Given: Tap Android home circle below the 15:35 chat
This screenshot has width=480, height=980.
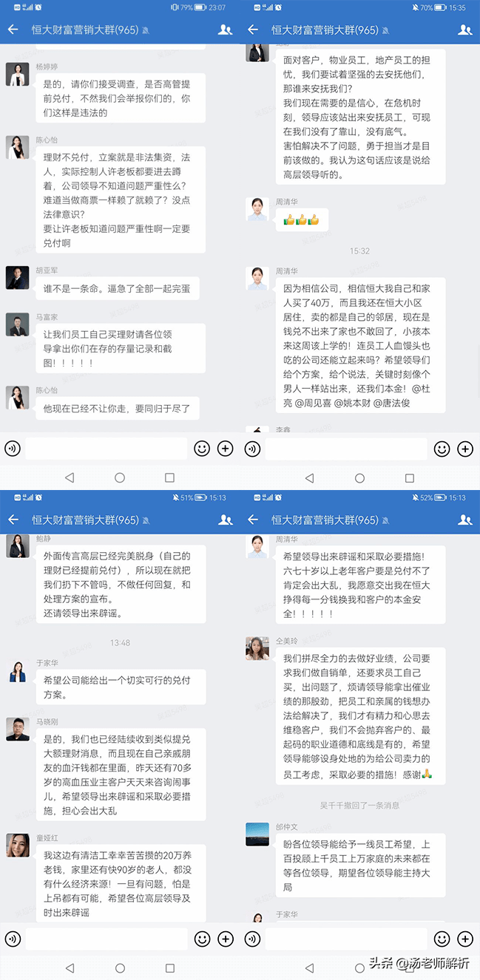Looking at the screenshot, I should tap(359, 478).
